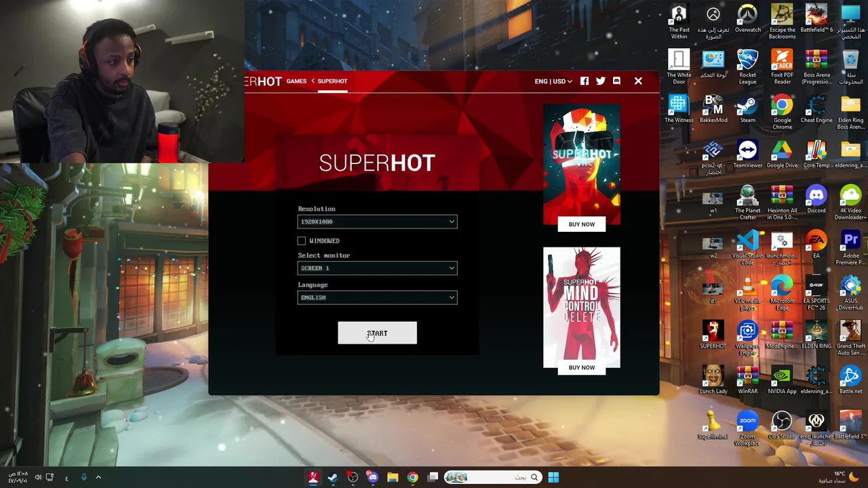This screenshot has height=488, width=868.
Task: Select OBS Studio desktop shortcut
Action: point(783,426)
